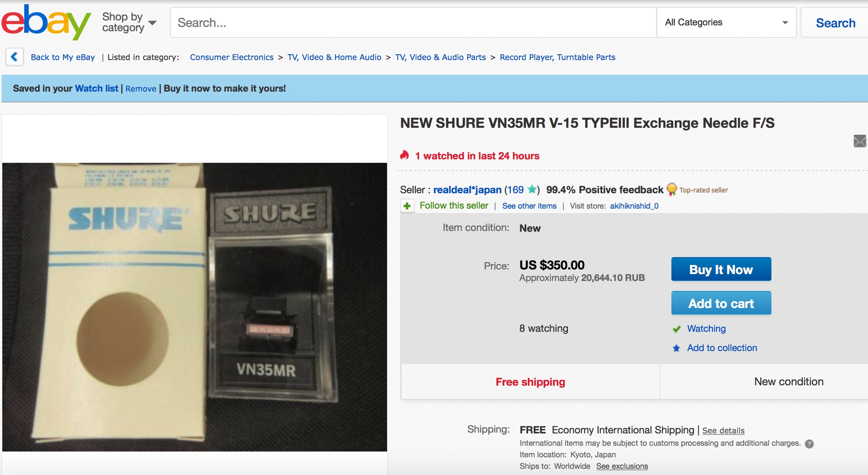Image resolution: width=868 pixels, height=475 pixels.
Task: Open shipping See details link
Action: tap(723, 430)
